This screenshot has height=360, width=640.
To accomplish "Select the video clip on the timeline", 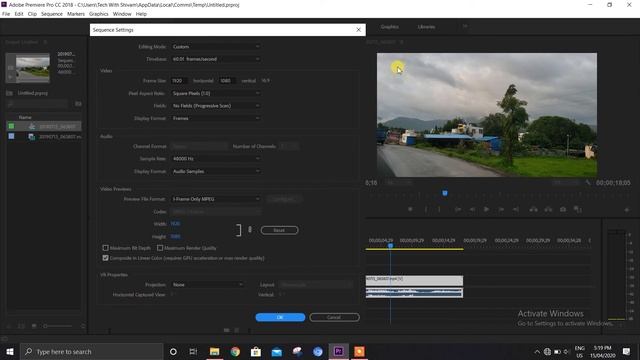I will [414, 280].
